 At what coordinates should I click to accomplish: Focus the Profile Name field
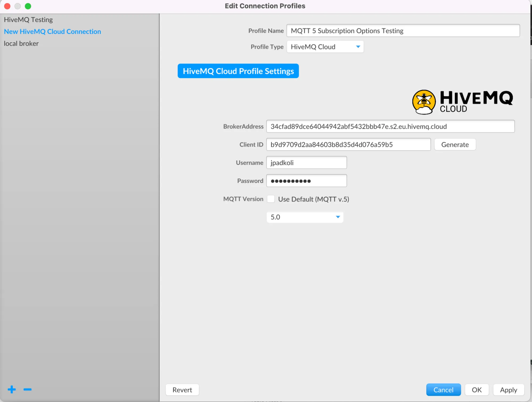coord(403,31)
